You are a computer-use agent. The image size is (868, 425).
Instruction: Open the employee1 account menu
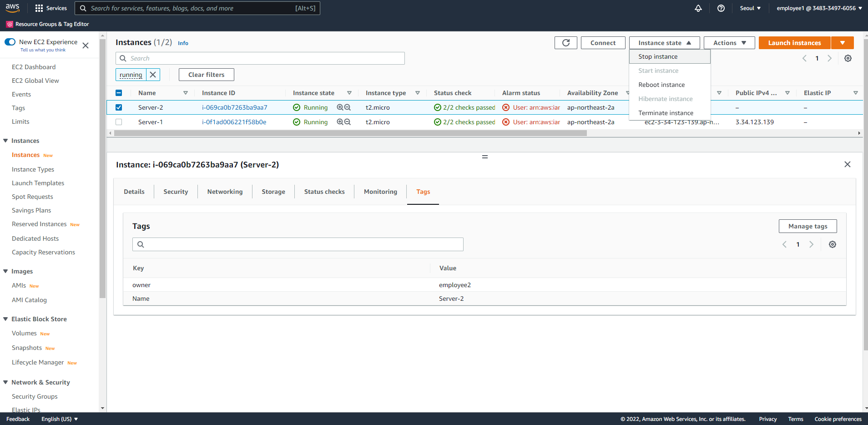click(x=819, y=8)
